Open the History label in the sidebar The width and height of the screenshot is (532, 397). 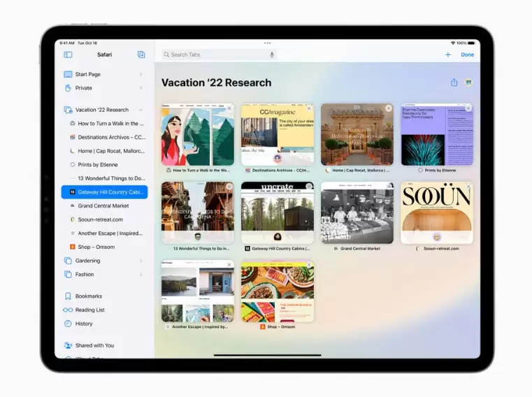pos(84,324)
